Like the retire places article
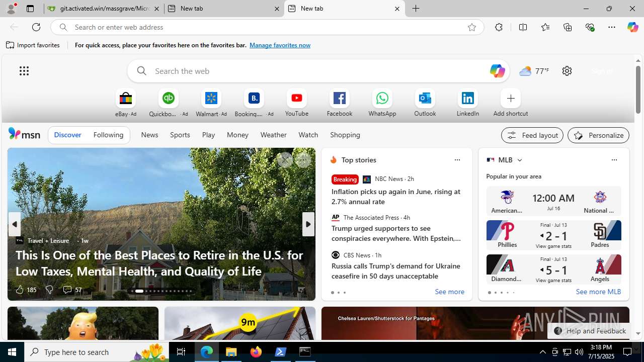The image size is (644, 362). [25, 290]
